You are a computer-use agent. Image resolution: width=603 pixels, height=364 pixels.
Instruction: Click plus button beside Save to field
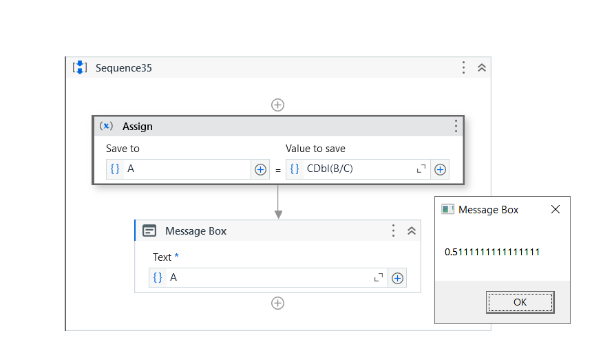(x=261, y=169)
